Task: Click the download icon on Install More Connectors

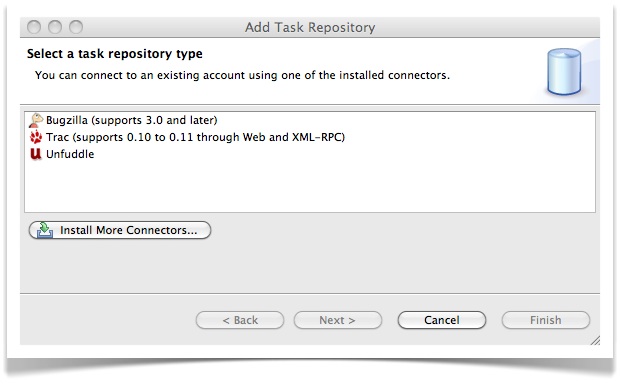Action: point(45,230)
